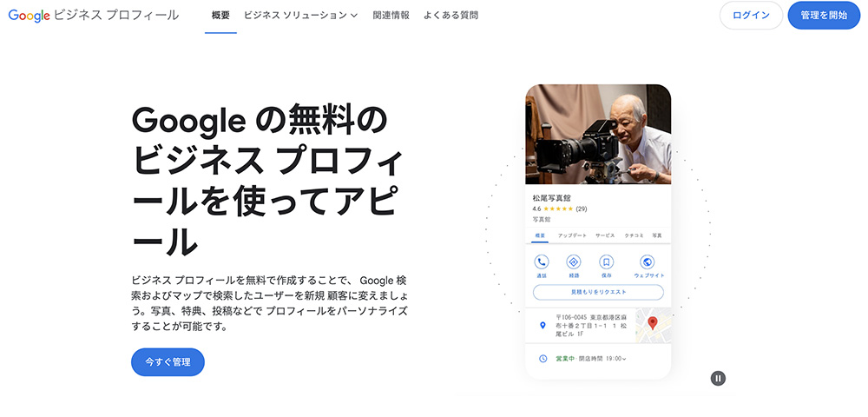Image resolution: width=868 pixels, height=417 pixels.
Task: Click the 経路 directions icon
Action: 574,262
